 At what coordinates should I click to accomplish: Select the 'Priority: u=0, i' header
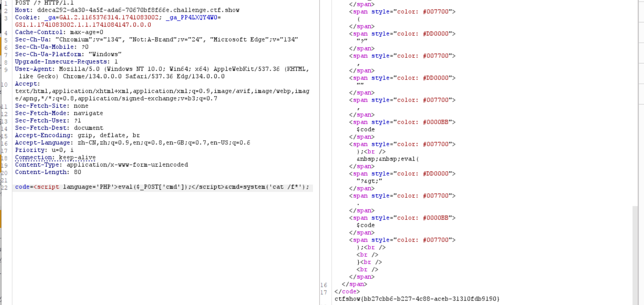(x=44, y=150)
